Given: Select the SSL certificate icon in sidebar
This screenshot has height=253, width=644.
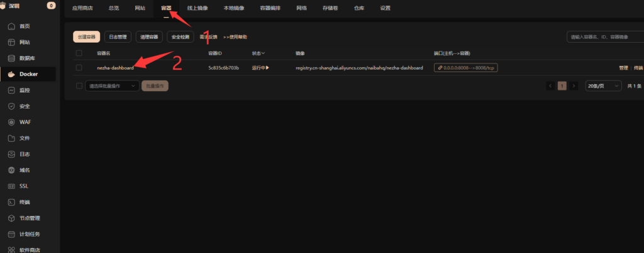Looking at the screenshot, I should pyautogui.click(x=11, y=186).
